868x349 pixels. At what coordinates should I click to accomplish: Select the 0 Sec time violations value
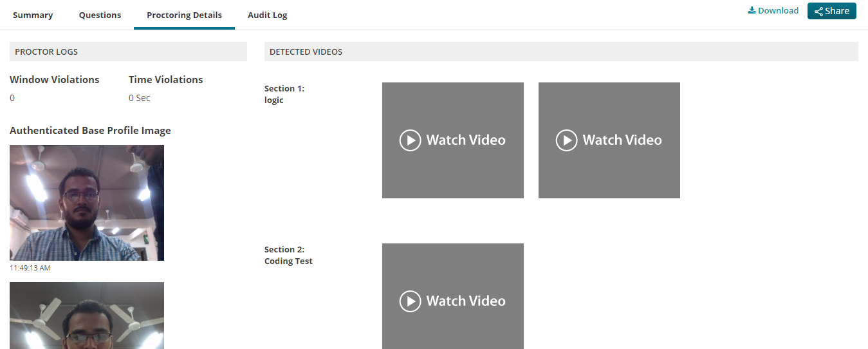140,98
